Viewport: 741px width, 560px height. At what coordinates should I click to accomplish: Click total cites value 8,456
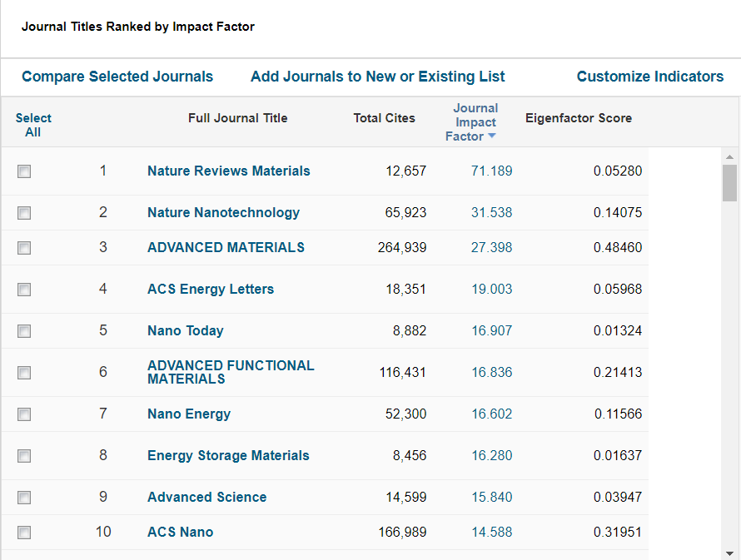pos(410,455)
